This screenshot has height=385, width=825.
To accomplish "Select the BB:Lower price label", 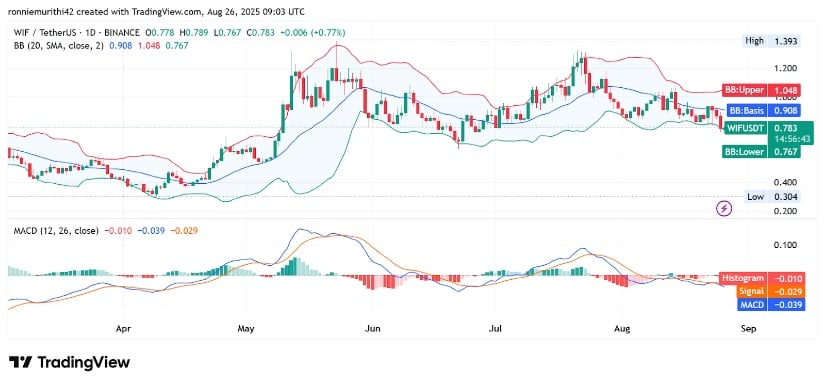I will tap(760, 152).
